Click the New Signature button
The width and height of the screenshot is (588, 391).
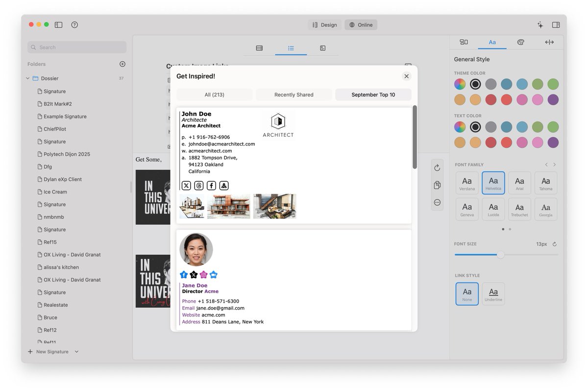[48, 352]
